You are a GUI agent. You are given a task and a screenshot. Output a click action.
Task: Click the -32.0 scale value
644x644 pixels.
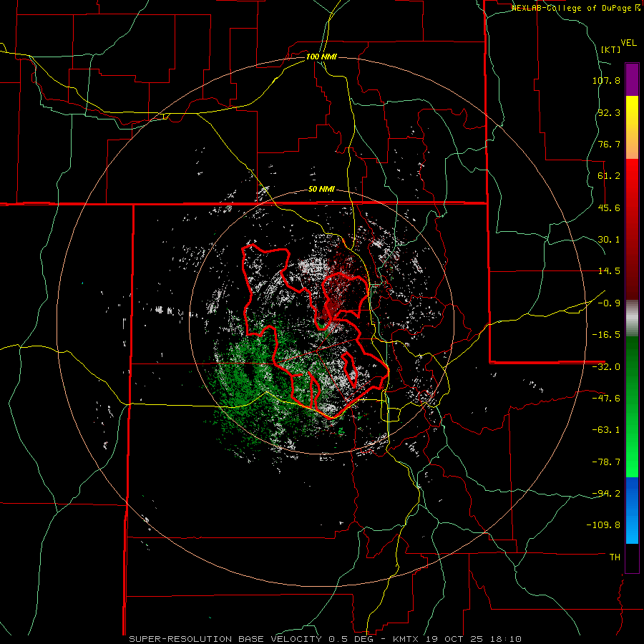pyautogui.click(x=606, y=367)
